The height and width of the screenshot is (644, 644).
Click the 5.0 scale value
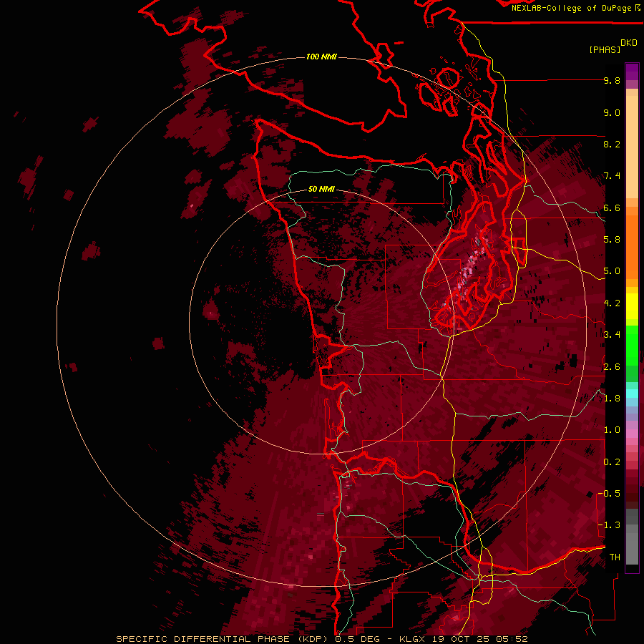click(612, 271)
